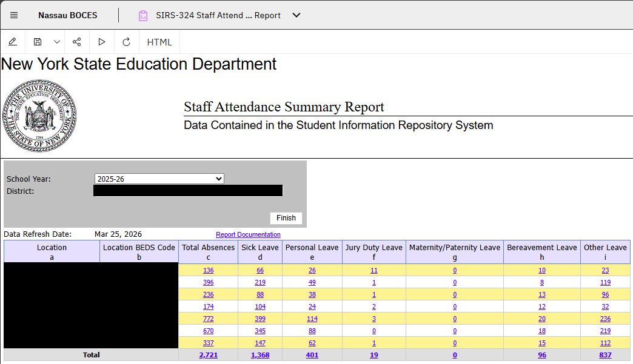Open the School Year 2025-26 dropdown
The width and height of the screenshot is (633, 364).
(x=159, y=179)
